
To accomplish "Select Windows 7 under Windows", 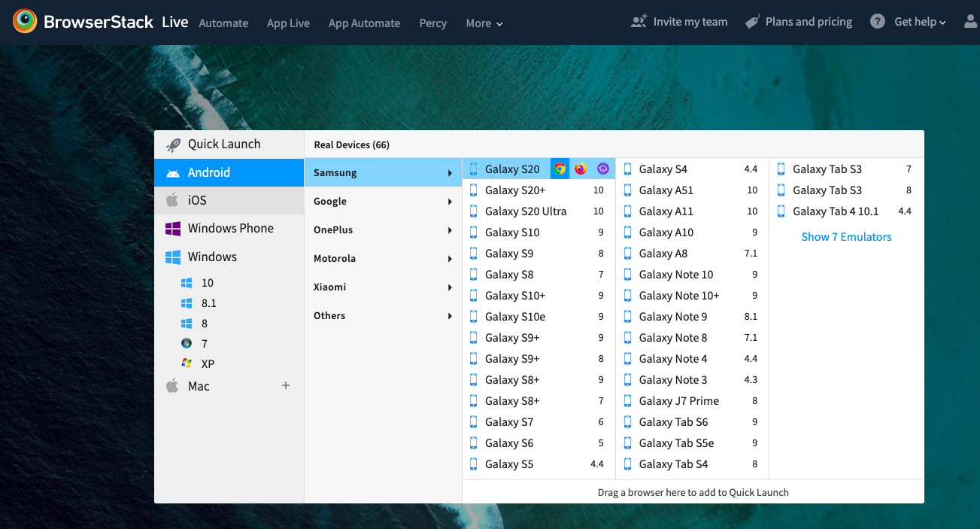I will tap(199, 343).
